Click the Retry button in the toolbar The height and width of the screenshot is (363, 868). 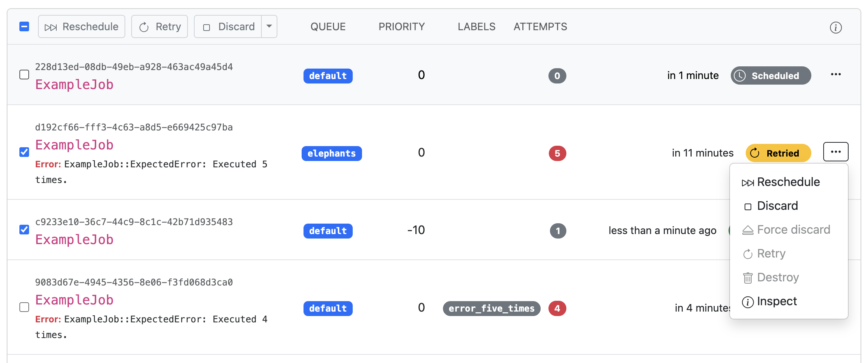(159, 26)
